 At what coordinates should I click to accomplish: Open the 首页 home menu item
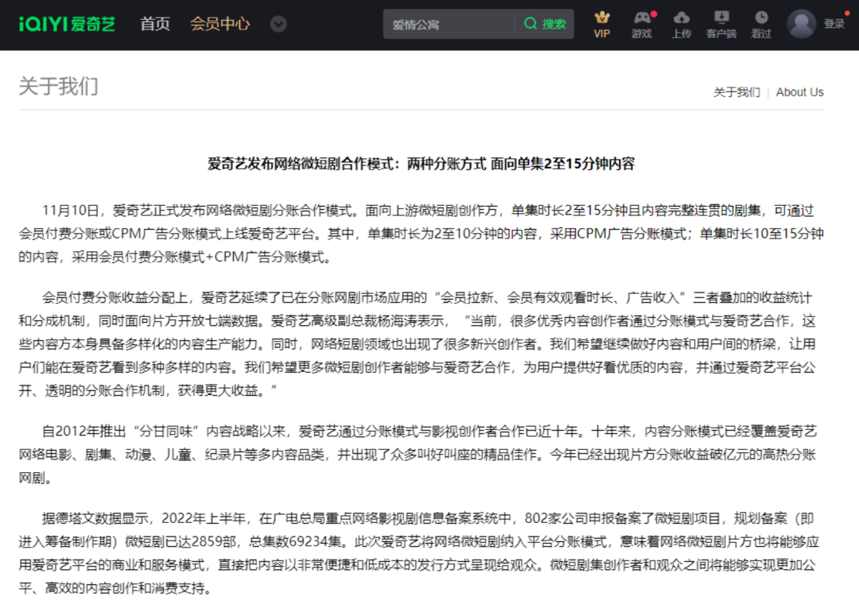point(155,24)
